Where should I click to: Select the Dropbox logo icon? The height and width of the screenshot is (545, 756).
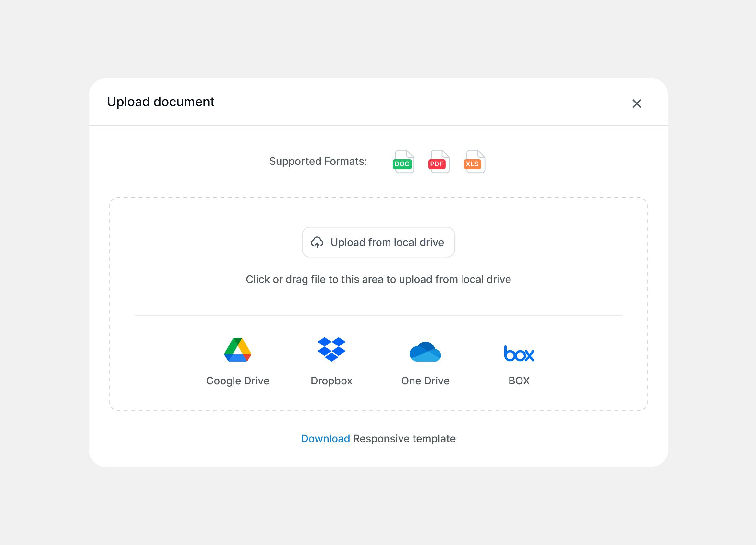(331, 349)
